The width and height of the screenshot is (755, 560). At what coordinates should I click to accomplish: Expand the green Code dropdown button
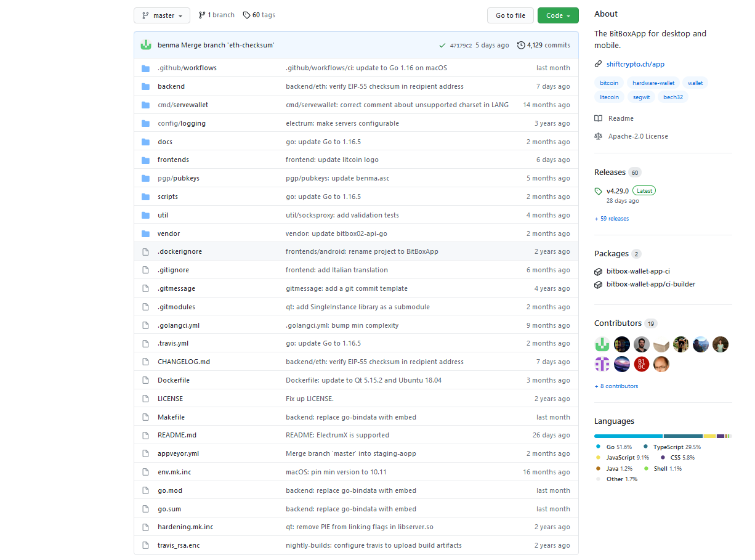click(x=558, y=15)
